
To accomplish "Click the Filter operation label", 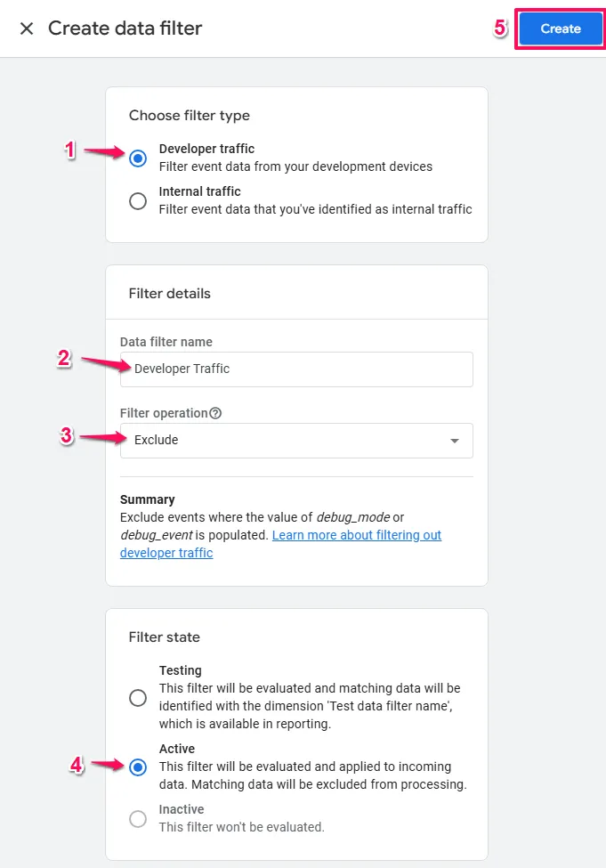I will click(164, 413).
